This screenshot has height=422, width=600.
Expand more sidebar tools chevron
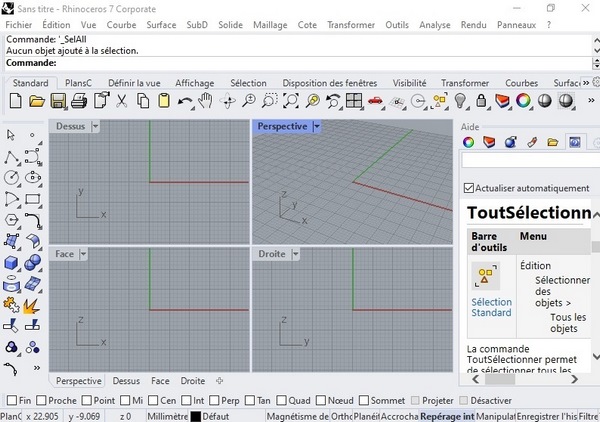(37, 368)
